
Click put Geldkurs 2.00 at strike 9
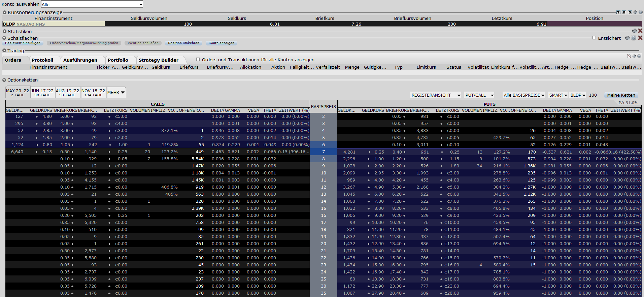pyautogui.click(x=379, y=166)
